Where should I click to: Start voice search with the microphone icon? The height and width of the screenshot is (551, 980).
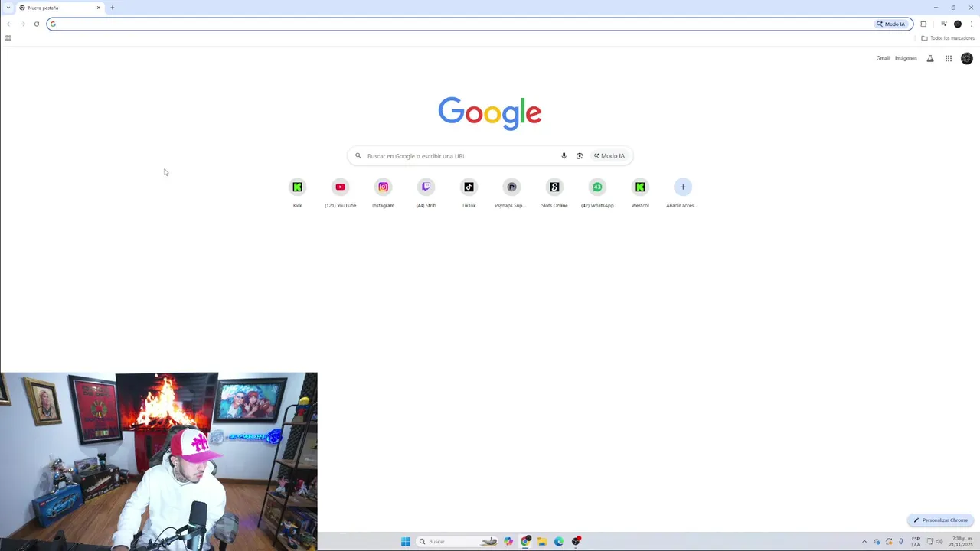point(563,156)
